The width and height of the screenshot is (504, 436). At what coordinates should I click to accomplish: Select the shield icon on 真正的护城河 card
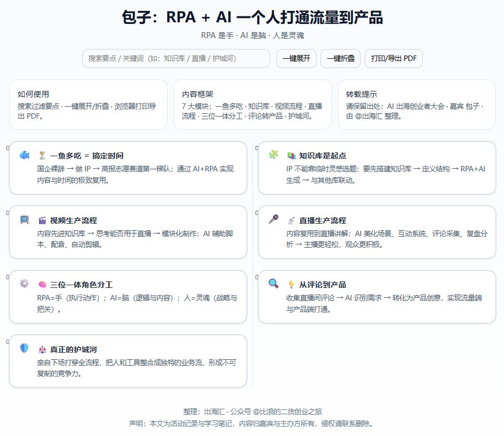tap(23, 349)
